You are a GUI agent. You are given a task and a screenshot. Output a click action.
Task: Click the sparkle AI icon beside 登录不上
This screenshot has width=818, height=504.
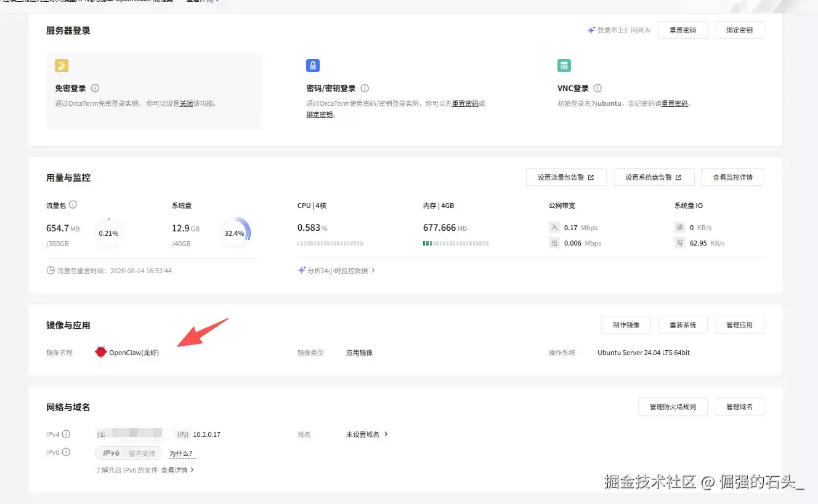[x=591, y=30]
